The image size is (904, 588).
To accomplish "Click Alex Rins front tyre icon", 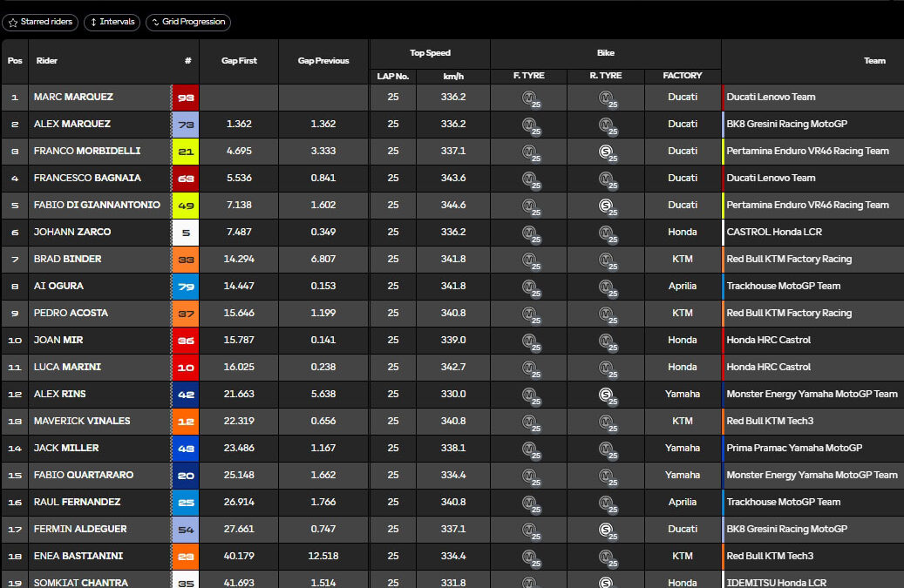I will (530, 395).
